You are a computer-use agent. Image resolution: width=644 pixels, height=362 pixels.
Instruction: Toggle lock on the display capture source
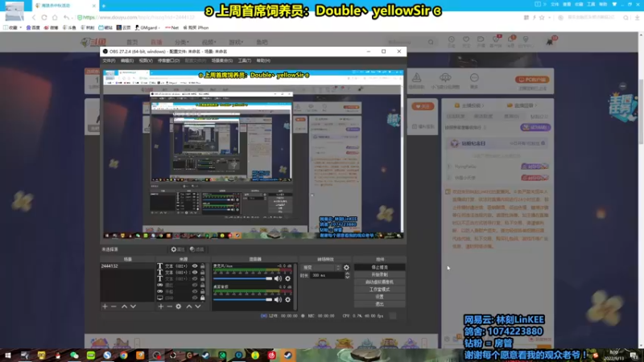203,298
